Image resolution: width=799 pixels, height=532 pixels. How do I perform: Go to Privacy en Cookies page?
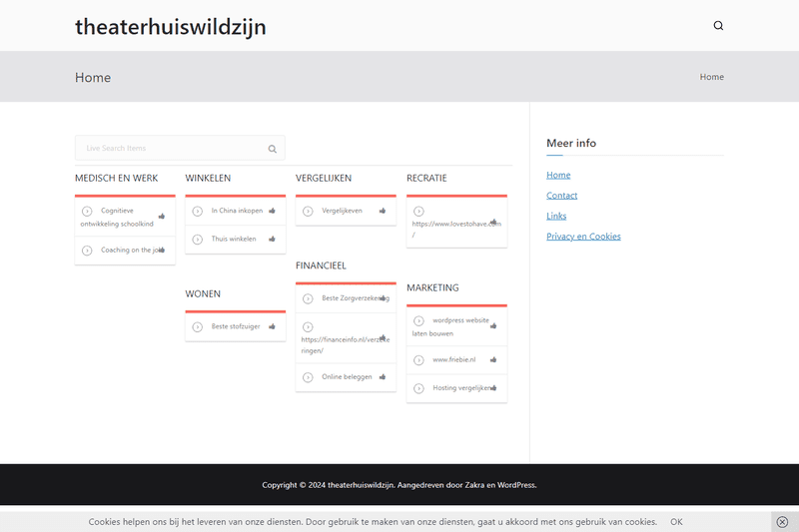pyautogui.click(x=583, y=237)
